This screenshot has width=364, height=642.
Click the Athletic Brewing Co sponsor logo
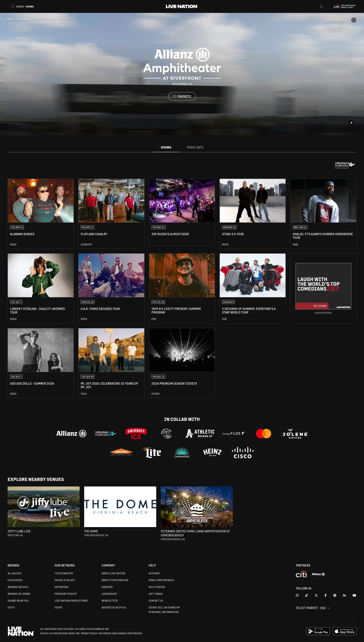tap(199, 433)
